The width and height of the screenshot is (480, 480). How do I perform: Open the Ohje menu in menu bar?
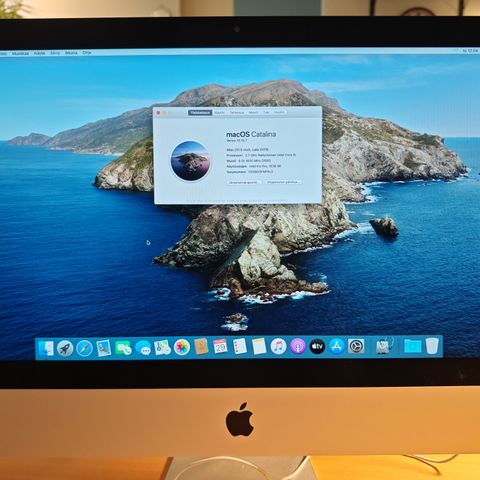pyautogui.click(x=87, y=53)
